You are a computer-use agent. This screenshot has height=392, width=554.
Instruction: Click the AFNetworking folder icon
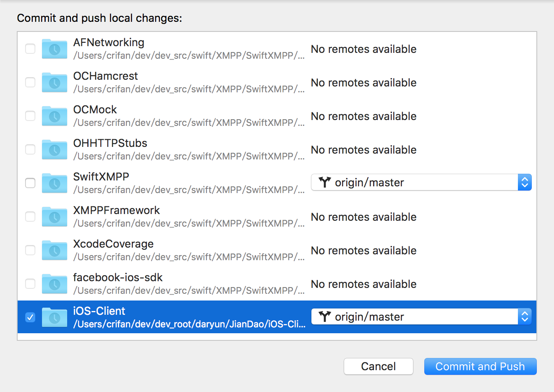click(x=55, y=49)
